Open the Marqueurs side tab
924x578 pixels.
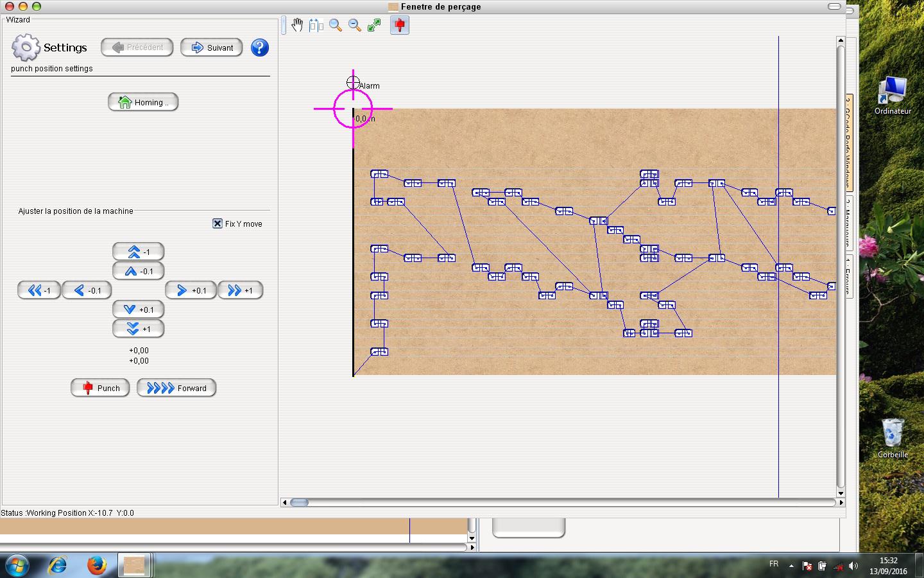pos(849,223)
